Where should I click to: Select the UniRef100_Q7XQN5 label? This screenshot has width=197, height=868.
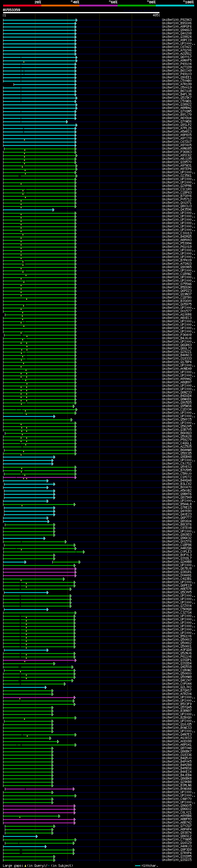(x=177, y=111)
